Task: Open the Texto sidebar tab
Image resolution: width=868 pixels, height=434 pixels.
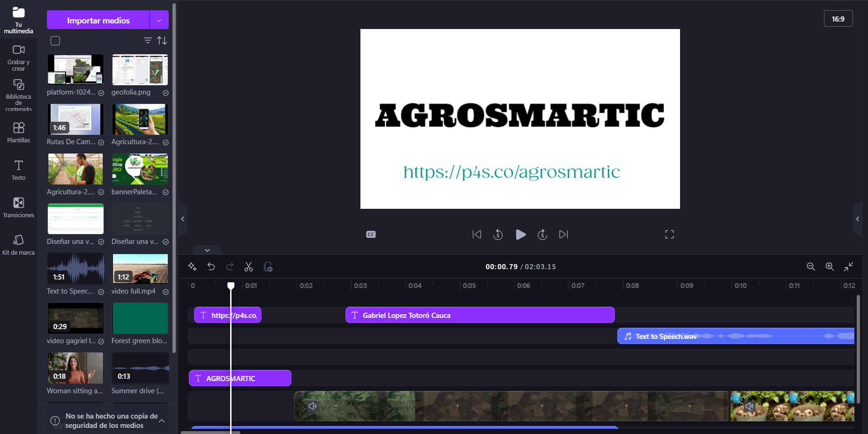Action: point(18,170)
